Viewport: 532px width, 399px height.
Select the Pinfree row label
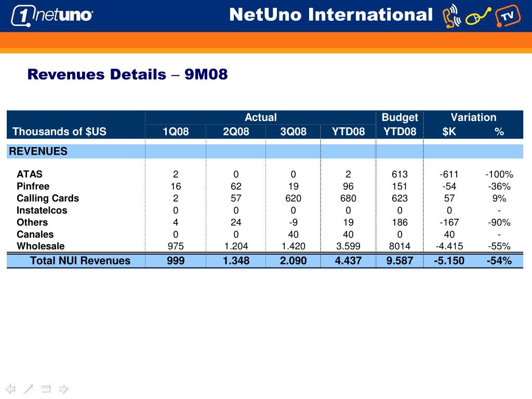tap(33, 187)
